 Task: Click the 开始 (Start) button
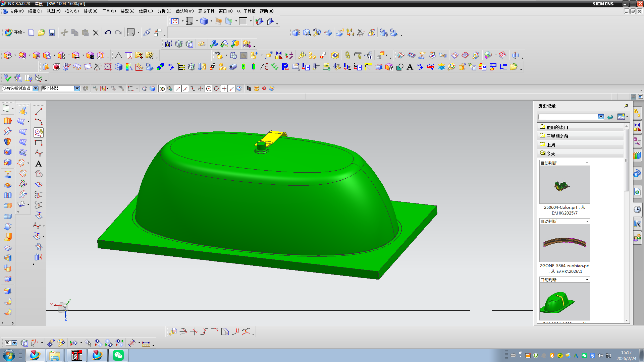coord(18,32)
